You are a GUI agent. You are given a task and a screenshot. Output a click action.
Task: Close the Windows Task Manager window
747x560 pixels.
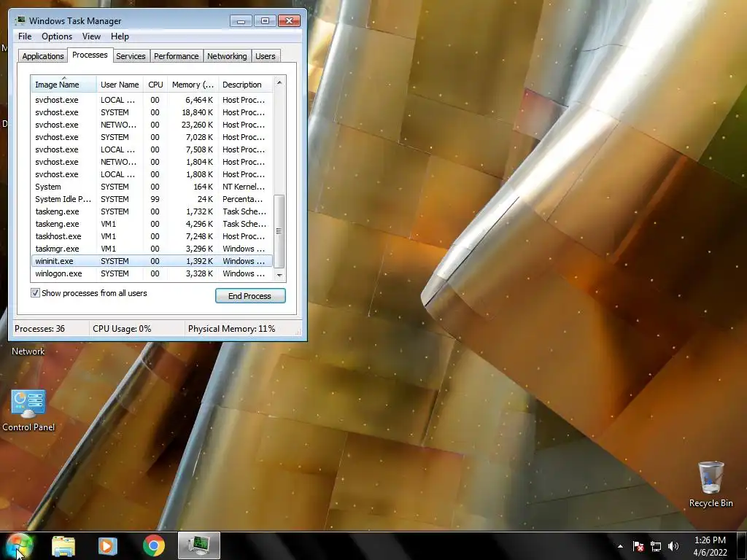(289, 20)
